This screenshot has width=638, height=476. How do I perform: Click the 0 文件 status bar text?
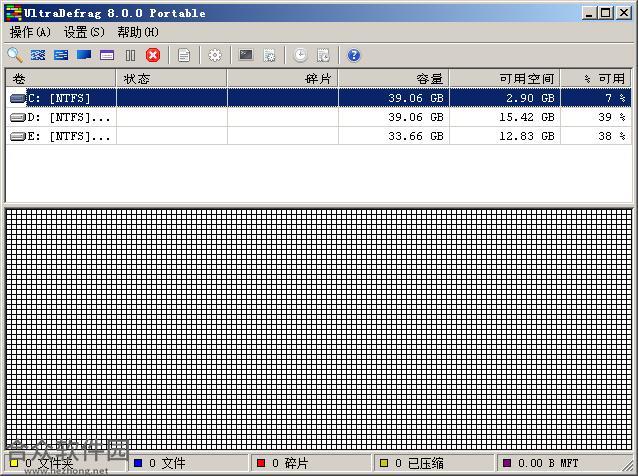point(167,463)
